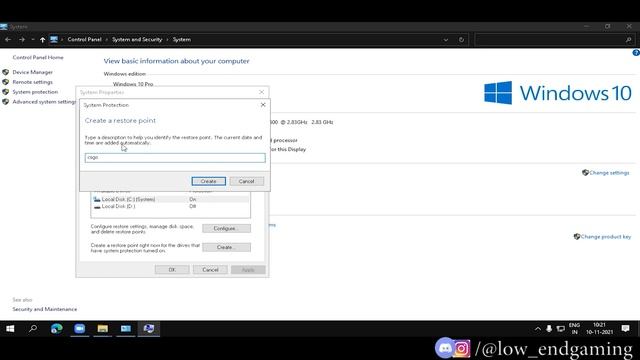Open taskbar Search
The image size is (640, 360).
tap(33, 329)
